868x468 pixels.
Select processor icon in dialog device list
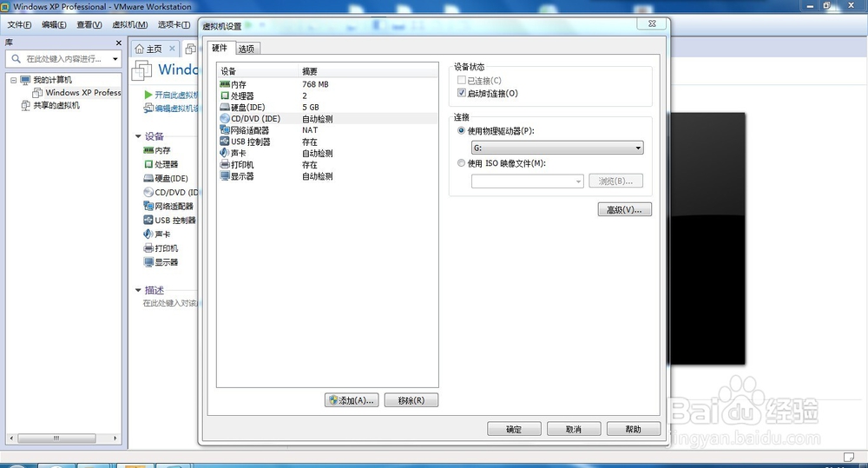point(225,96)
